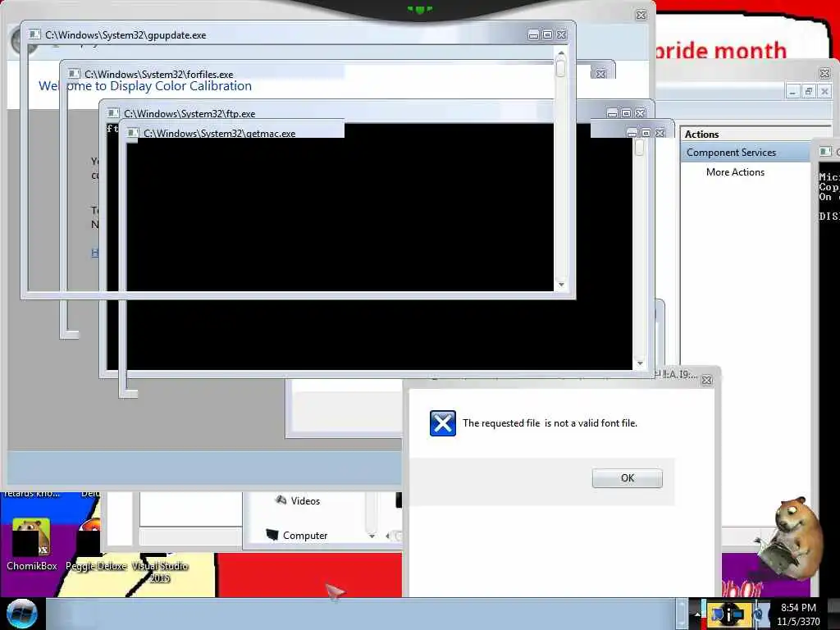Close the invalid font file error dialog
The image size is (840, 630).
tap(706, 380)
